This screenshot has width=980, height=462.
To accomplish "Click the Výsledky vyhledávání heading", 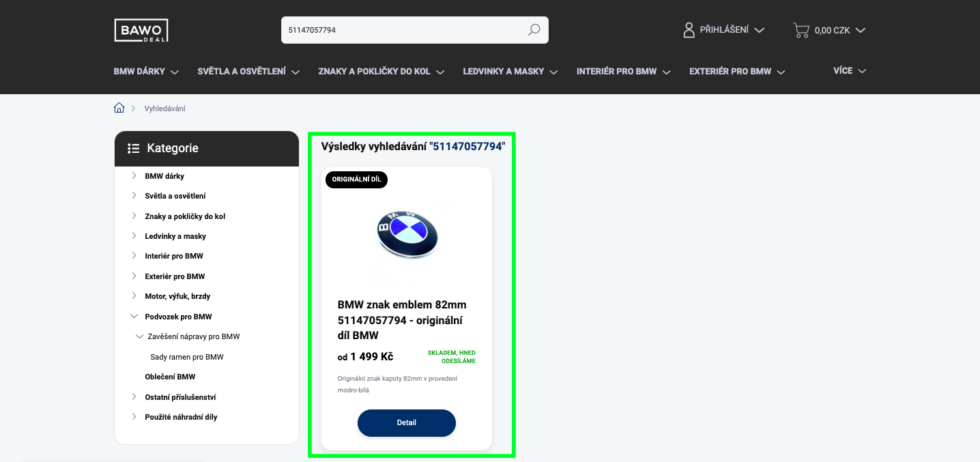I will tap(414, 146).
